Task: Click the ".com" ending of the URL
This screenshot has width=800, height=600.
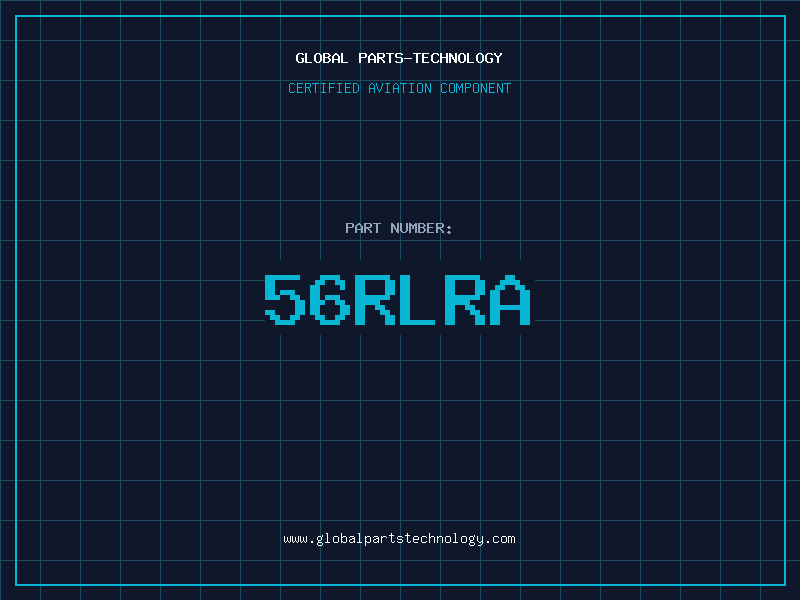Action: click(500, 539)
